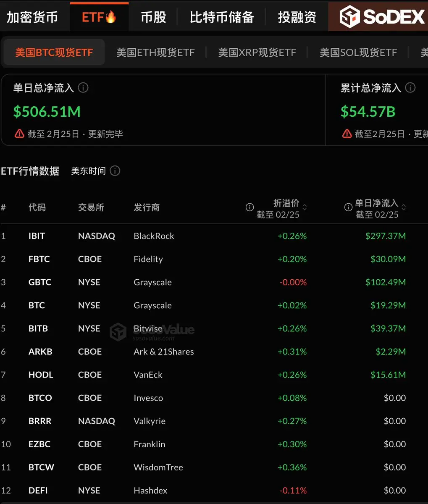Open the GBTC ticker row
The width and height of the screenshot is (428, 504).
(x=40, y=282)
